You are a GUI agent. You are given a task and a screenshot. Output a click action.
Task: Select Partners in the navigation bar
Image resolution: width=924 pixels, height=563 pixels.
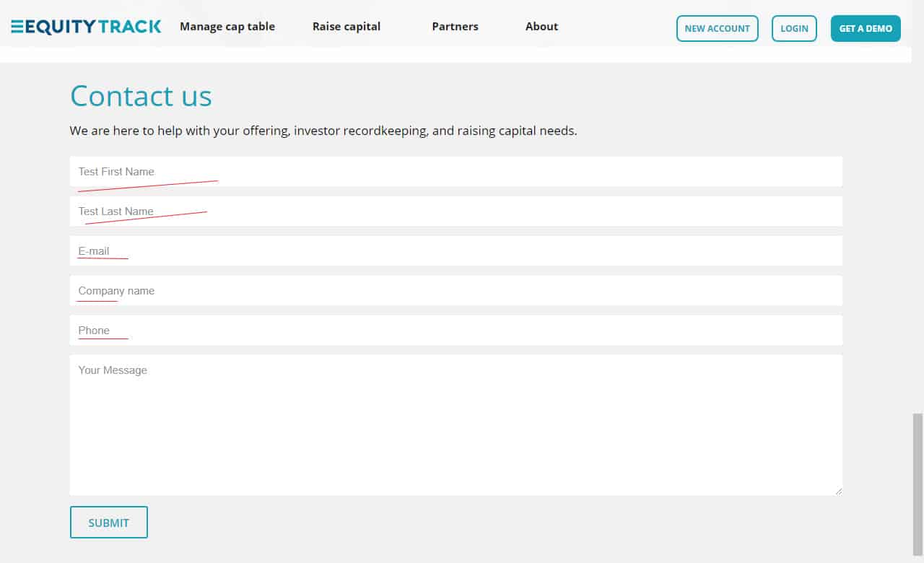(x=455, y=27)
